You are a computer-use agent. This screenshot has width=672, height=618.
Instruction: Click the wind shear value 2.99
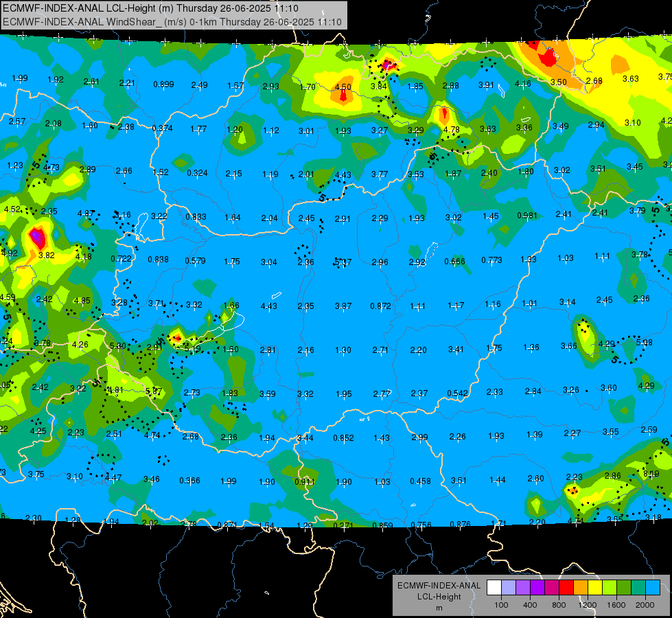click(x=419, y=437)
